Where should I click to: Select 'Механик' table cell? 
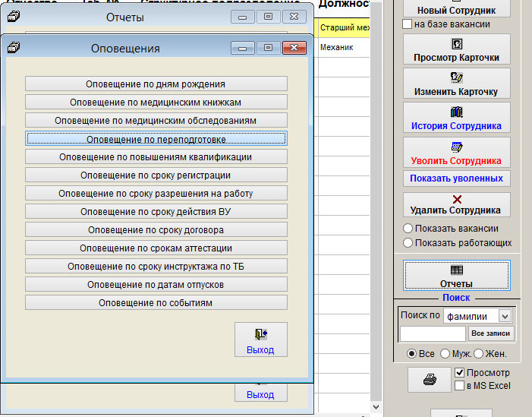click(344, 47)
